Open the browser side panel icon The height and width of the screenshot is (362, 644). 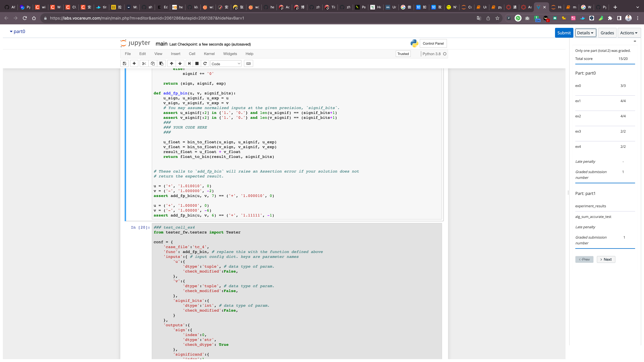619,18
